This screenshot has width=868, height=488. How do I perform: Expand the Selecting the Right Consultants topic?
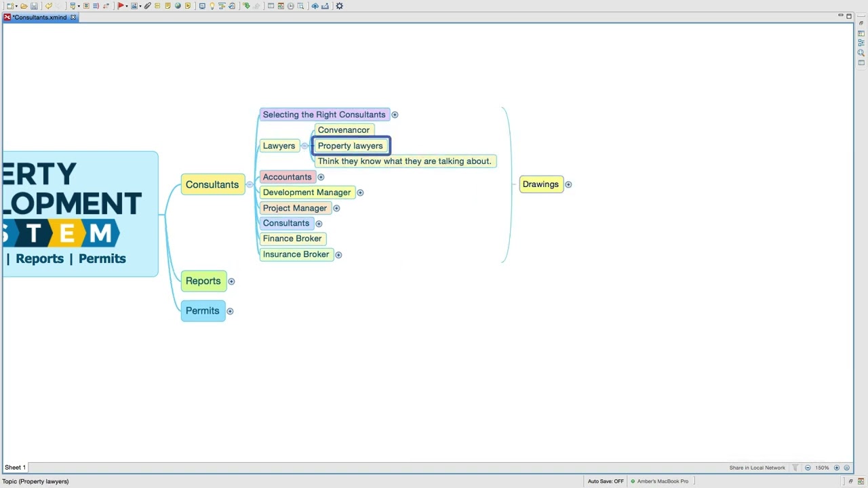click(x=395, y=115)
